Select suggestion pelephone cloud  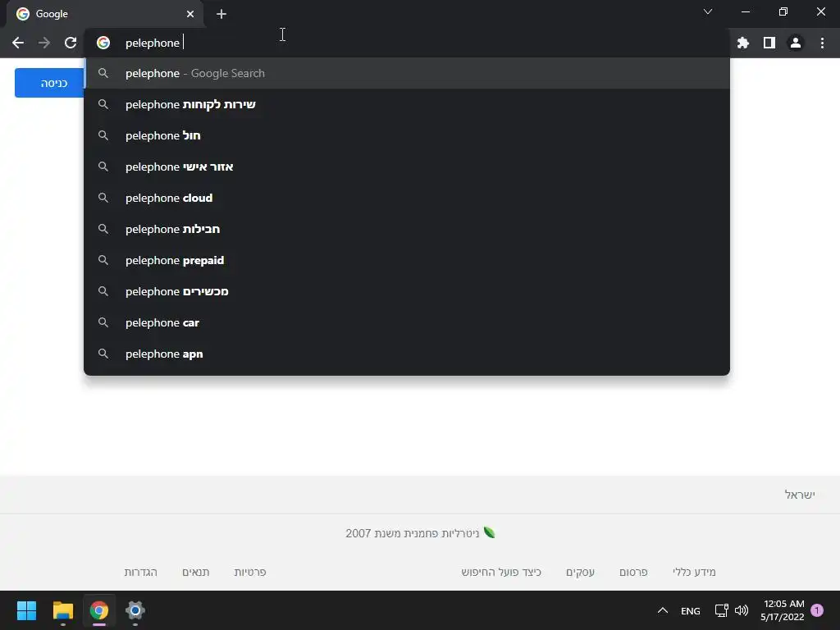pos(407,198)
